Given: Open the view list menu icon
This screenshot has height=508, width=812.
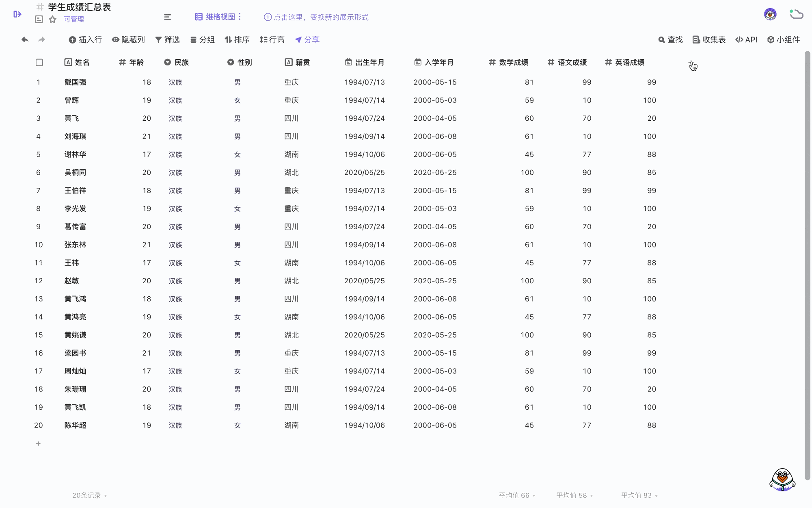Looking at the screenshot, I should 167,17.
